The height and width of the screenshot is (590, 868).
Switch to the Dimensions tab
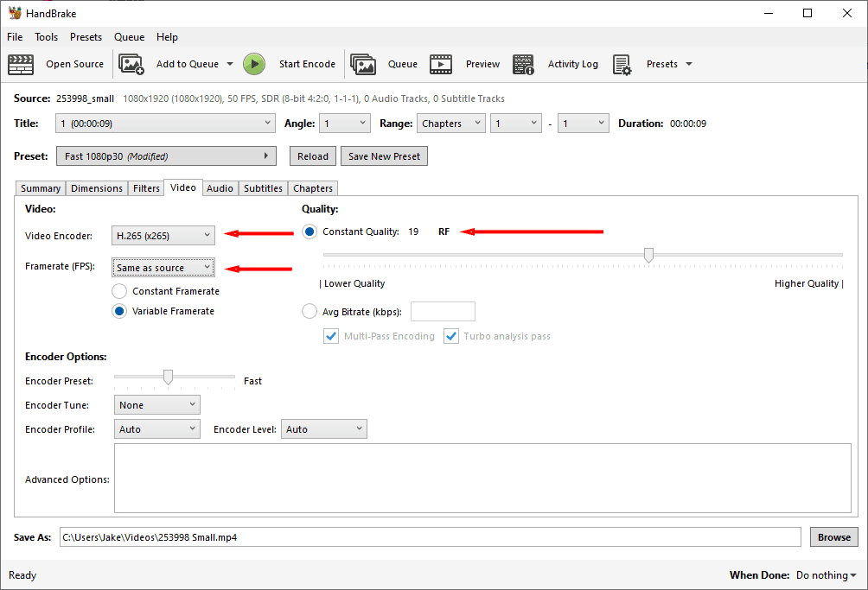(x=96, y=188)
